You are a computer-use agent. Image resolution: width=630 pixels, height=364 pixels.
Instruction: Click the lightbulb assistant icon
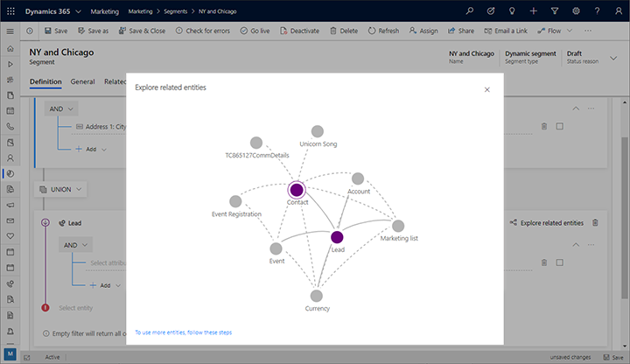[512, 11]
